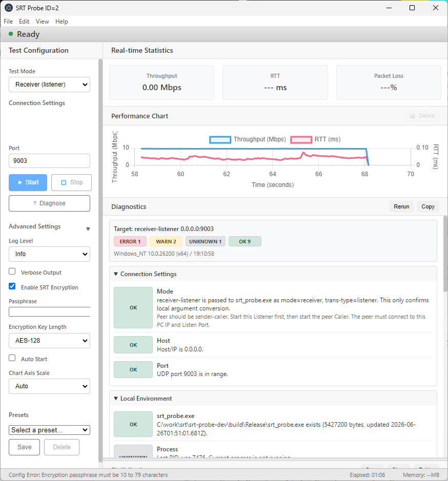Click the Packet Loss ---% card

coord(389,82)
